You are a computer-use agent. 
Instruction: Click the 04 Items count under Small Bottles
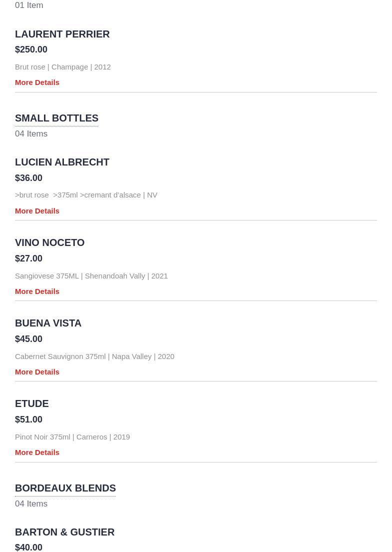tap(31, 134)
